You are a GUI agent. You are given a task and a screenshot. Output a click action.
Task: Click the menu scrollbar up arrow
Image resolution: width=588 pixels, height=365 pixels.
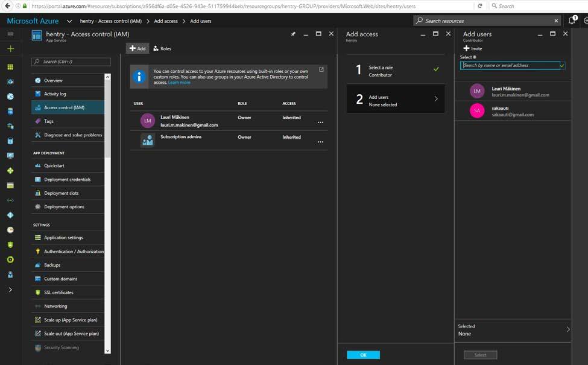tap(107, 77)
